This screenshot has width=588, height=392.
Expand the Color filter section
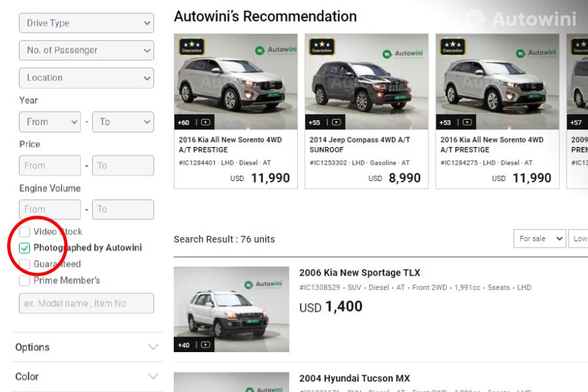point(87,376)
